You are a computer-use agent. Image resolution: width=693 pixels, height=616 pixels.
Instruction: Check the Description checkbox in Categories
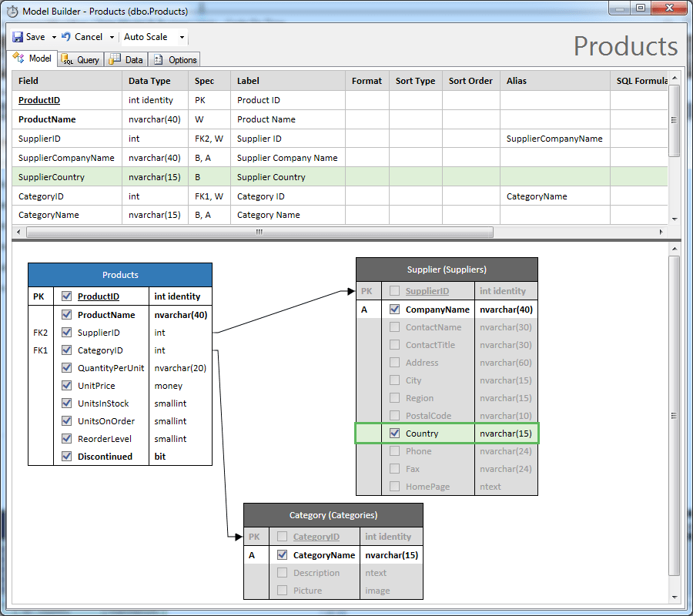click(282, 572)
